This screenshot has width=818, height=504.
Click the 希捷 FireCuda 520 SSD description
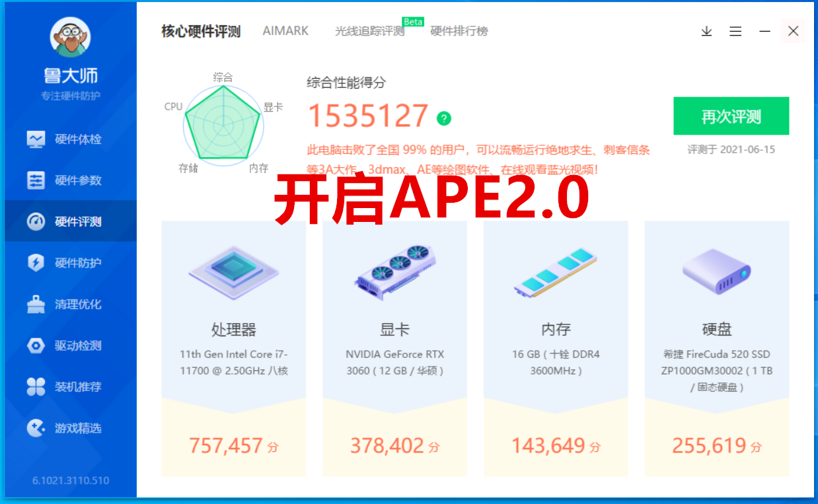pos(717,371)
